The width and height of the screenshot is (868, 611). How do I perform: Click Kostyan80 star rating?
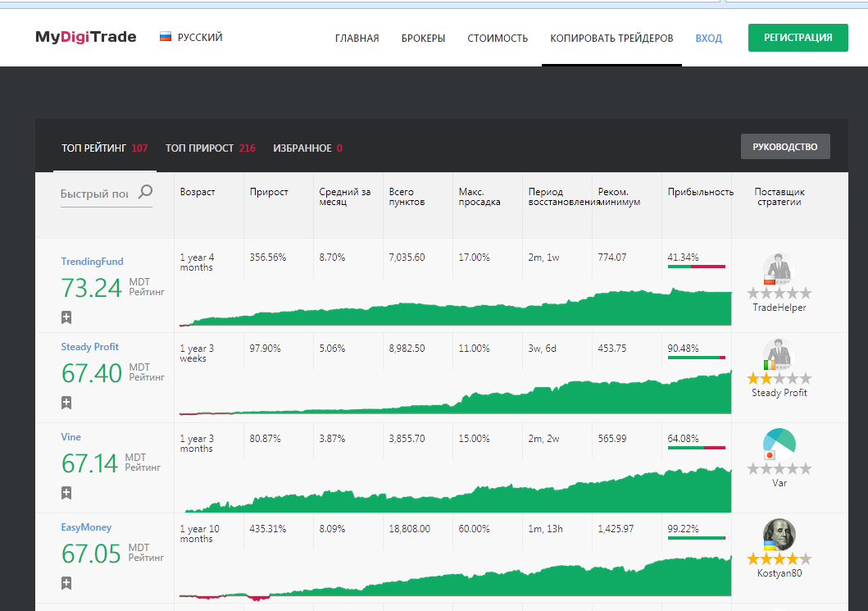(779, 559)
